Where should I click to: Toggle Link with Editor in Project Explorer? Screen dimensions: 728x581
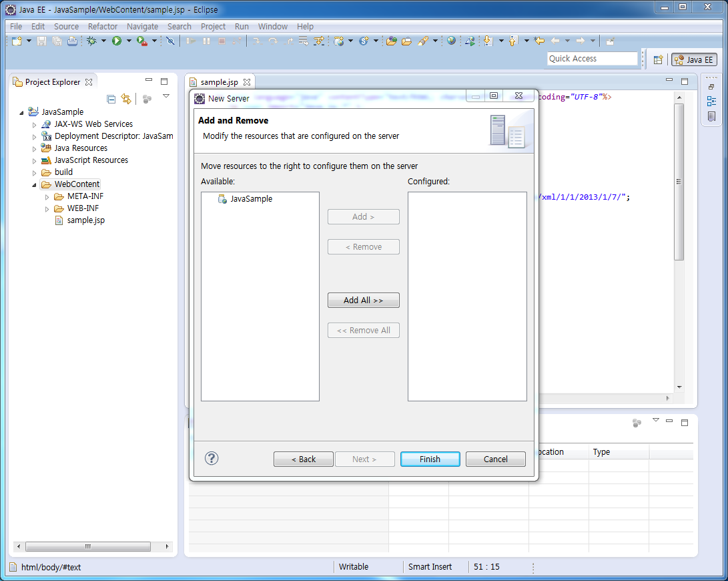[x=126, y=99]
